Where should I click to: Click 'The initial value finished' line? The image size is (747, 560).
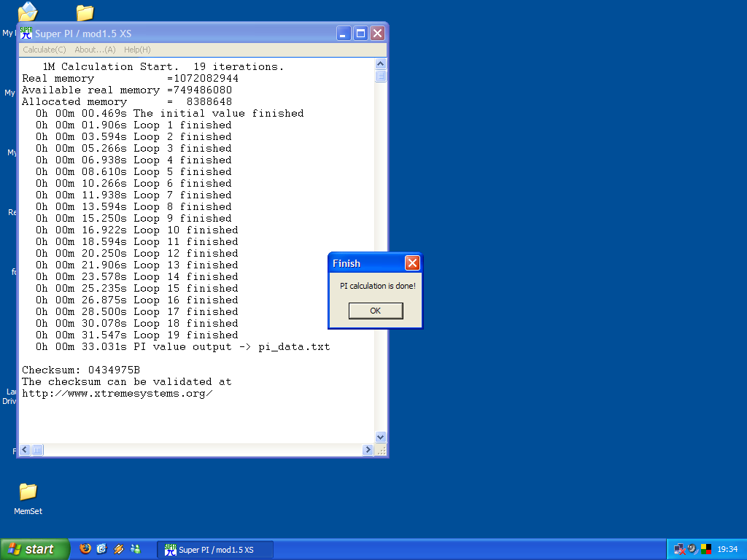coord(169,113)
